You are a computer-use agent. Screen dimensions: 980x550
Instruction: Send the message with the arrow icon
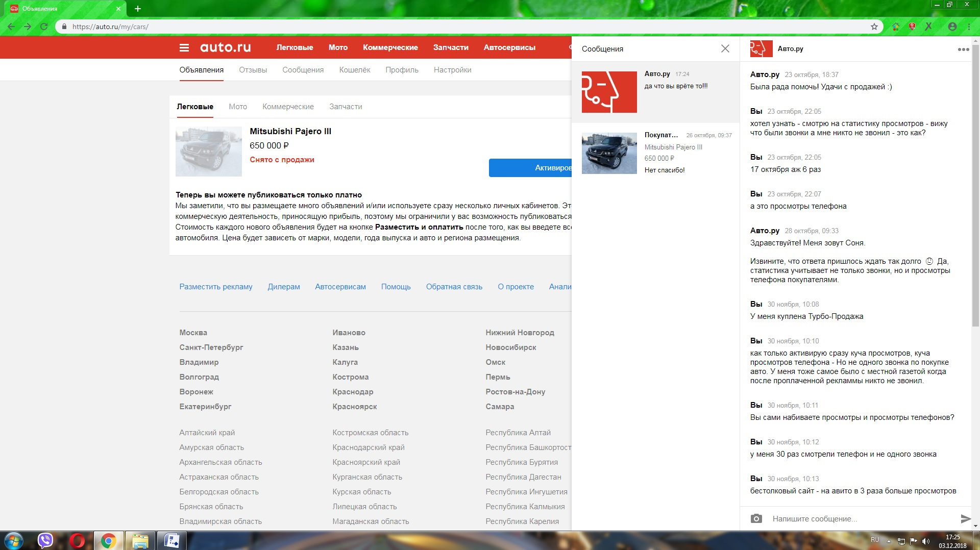pos(965,519)
